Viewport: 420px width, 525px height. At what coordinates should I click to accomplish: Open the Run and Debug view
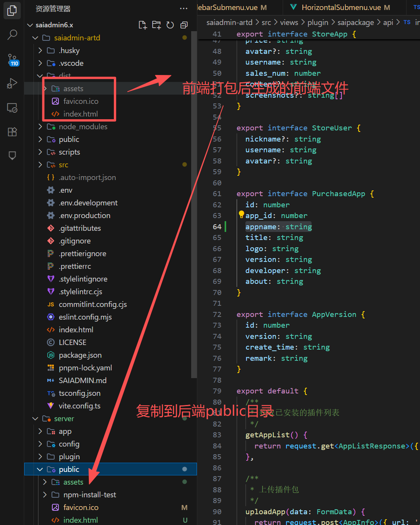tap(12, 83)
